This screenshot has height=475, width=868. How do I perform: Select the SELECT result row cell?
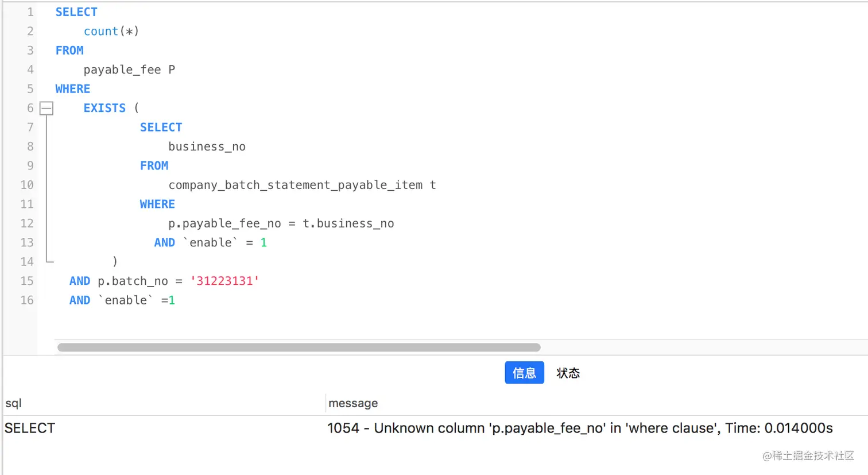click(x=30, y=428)
